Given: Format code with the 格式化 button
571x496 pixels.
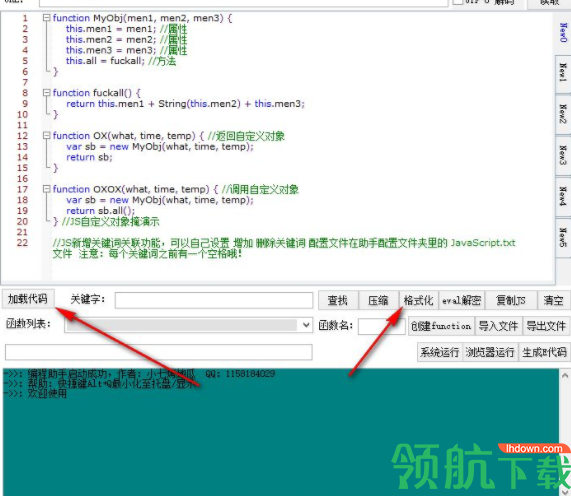Looking at the screenshot, I should pos(419,300).
